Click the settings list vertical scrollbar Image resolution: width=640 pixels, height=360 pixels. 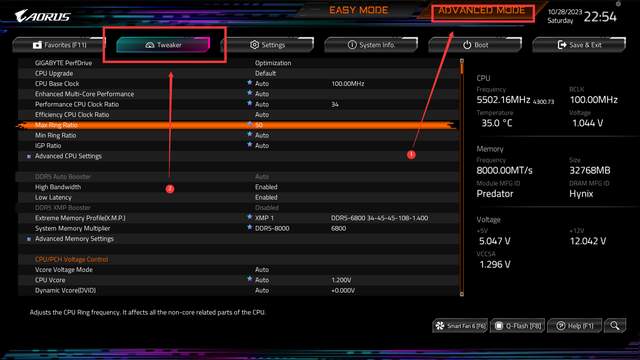coord(462,177)
